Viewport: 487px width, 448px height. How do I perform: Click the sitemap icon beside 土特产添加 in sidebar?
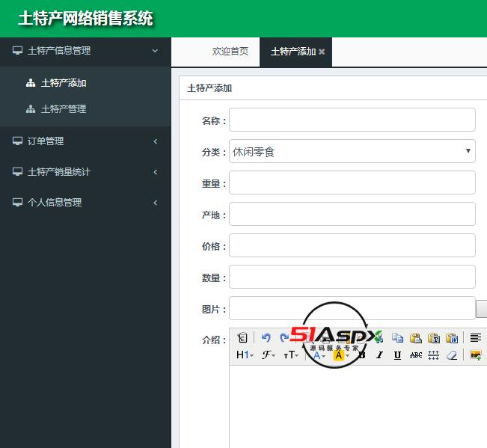31,83
